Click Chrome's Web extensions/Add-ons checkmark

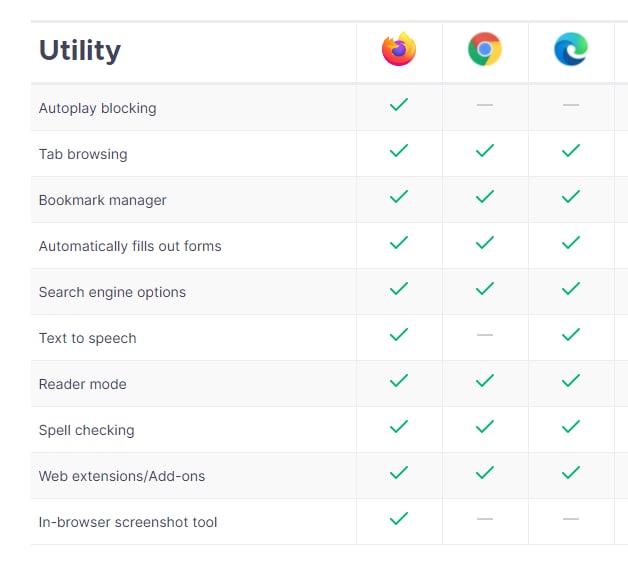point(485,473)
